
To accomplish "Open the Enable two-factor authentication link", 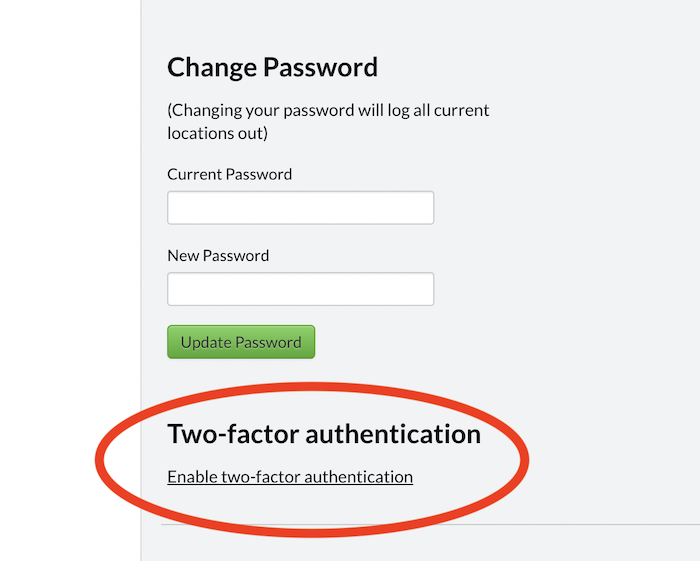I will tap(290, 477).
